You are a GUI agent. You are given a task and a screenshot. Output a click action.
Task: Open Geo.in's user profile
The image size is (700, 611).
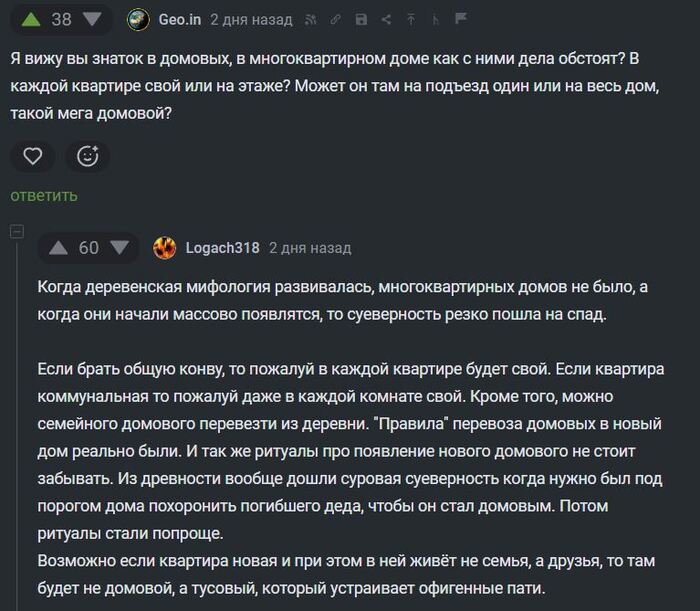point(180,19)
